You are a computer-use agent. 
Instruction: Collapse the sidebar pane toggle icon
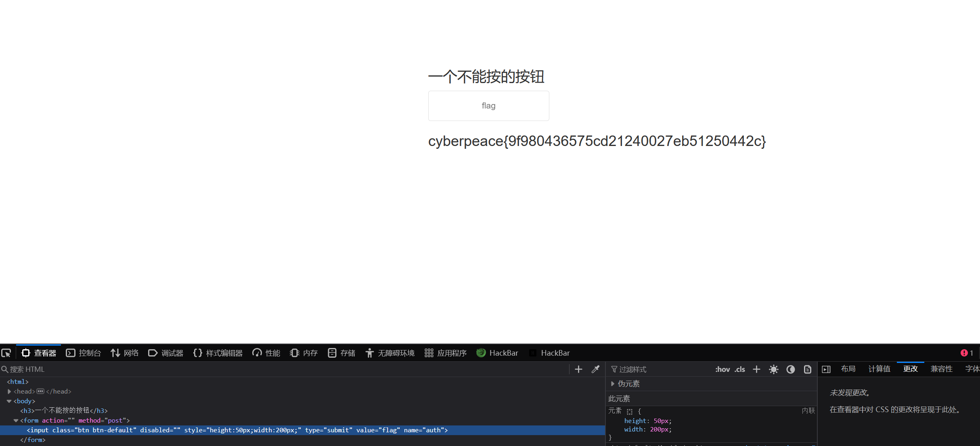826,369
